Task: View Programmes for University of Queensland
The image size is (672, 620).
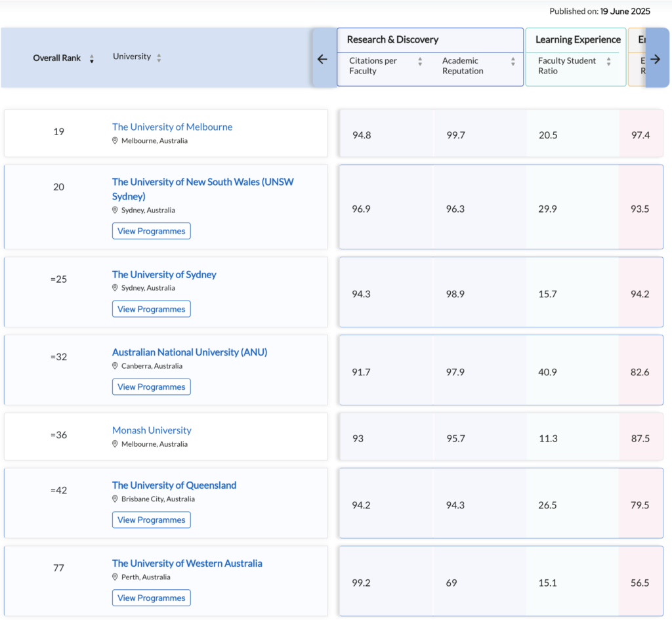Action: click(151, 520)
